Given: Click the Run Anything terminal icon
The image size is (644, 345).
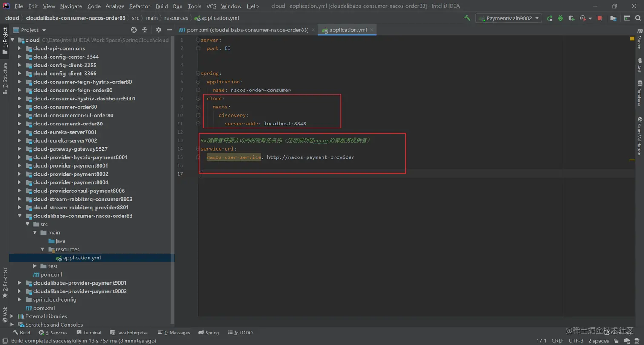Looking at the screenshot, I should [627, 18].
